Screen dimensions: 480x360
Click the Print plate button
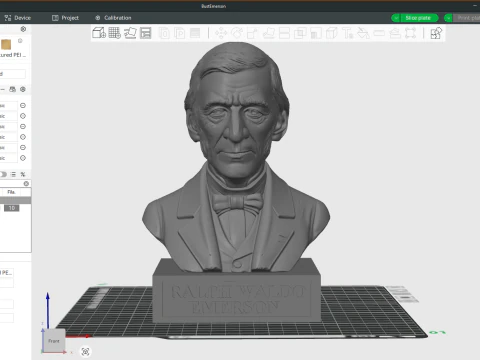467,18
